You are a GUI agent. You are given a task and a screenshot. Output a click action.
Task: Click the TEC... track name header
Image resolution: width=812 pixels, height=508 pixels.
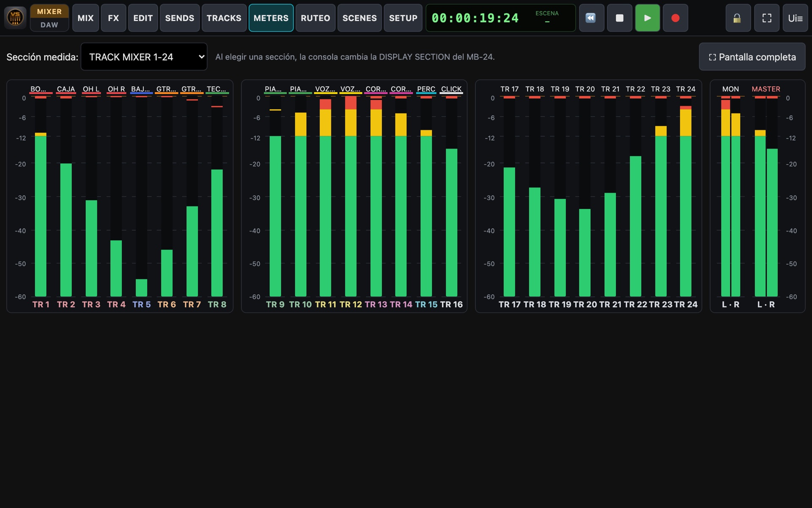click(x=217, y=89)
